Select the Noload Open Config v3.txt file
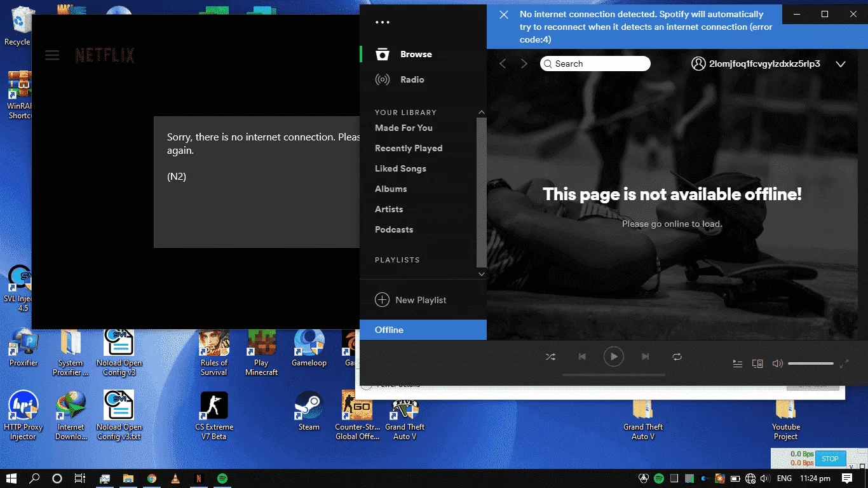Screen dimensions: 868x488 119,416
